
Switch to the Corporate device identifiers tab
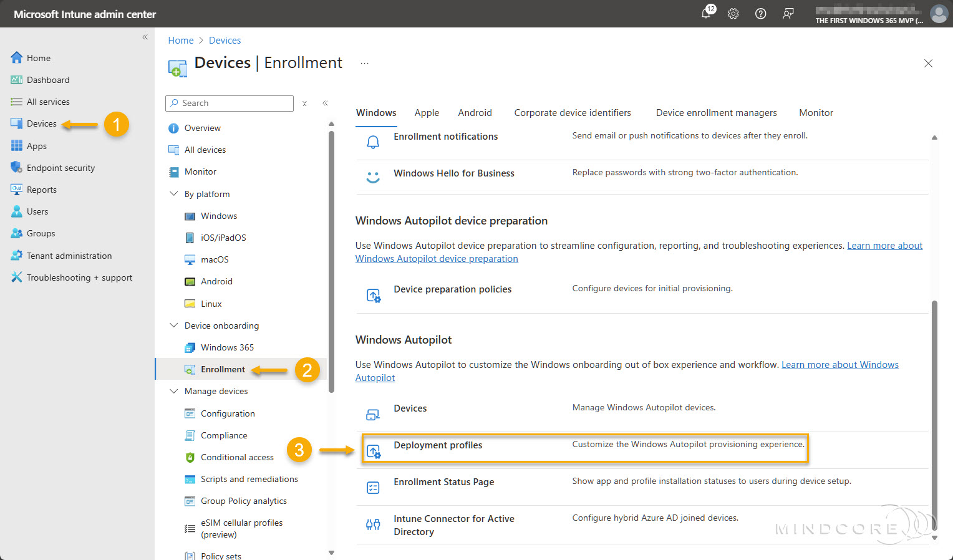point(572,113)
